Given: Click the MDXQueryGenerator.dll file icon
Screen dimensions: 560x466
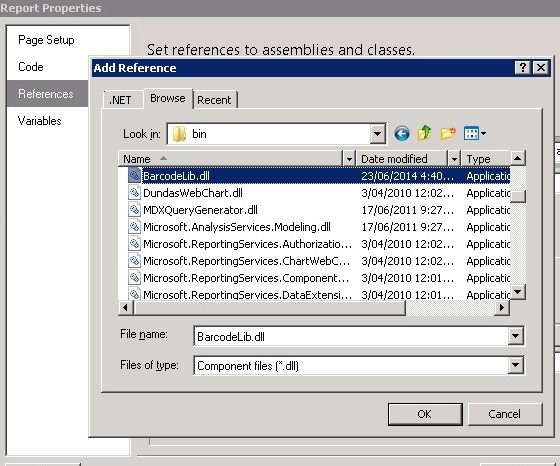Looking at the screenshot, I should coord(134,210).
